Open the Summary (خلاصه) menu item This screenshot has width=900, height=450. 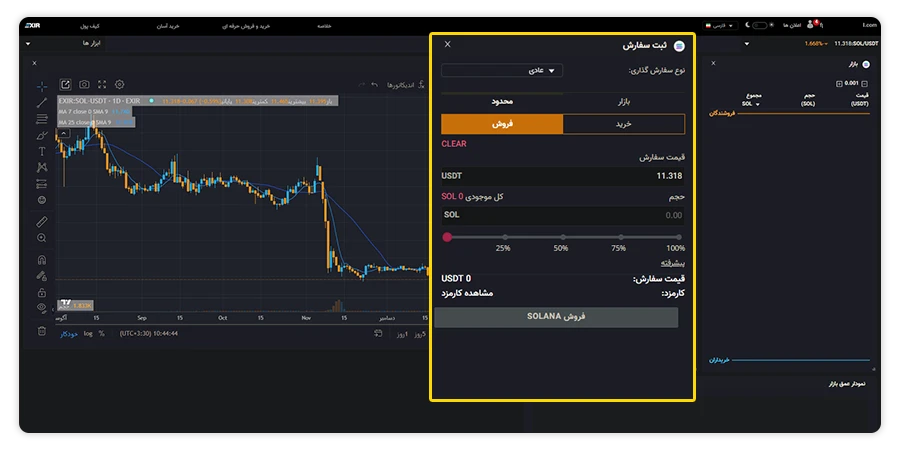click(x=324, y=26)
